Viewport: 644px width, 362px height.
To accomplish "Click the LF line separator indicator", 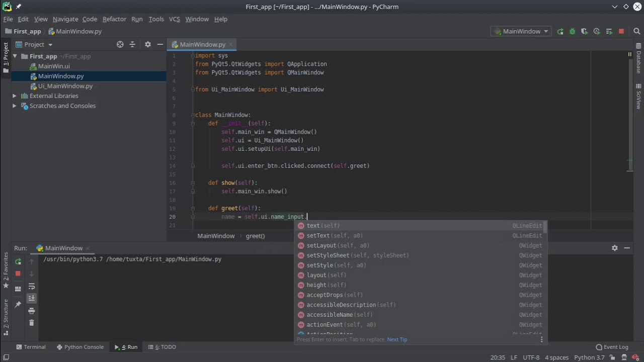I will pyautogui.click(x=514, y=357).
